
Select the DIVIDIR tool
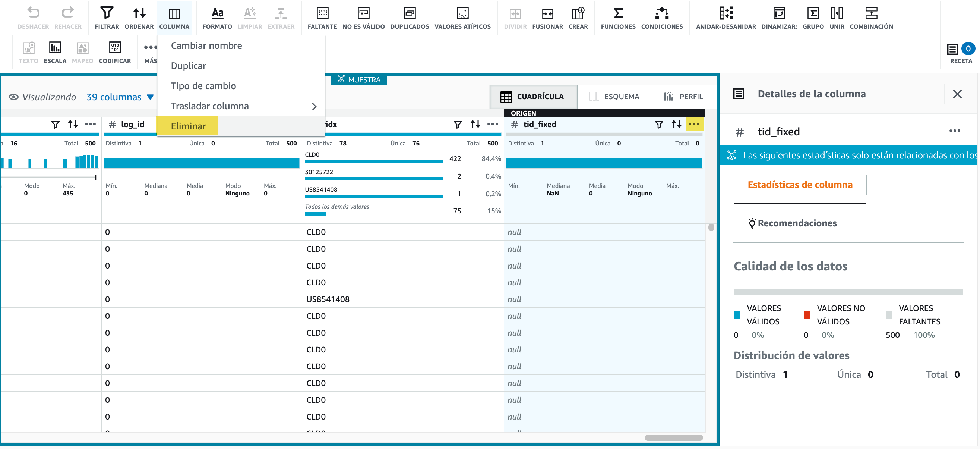515,18
